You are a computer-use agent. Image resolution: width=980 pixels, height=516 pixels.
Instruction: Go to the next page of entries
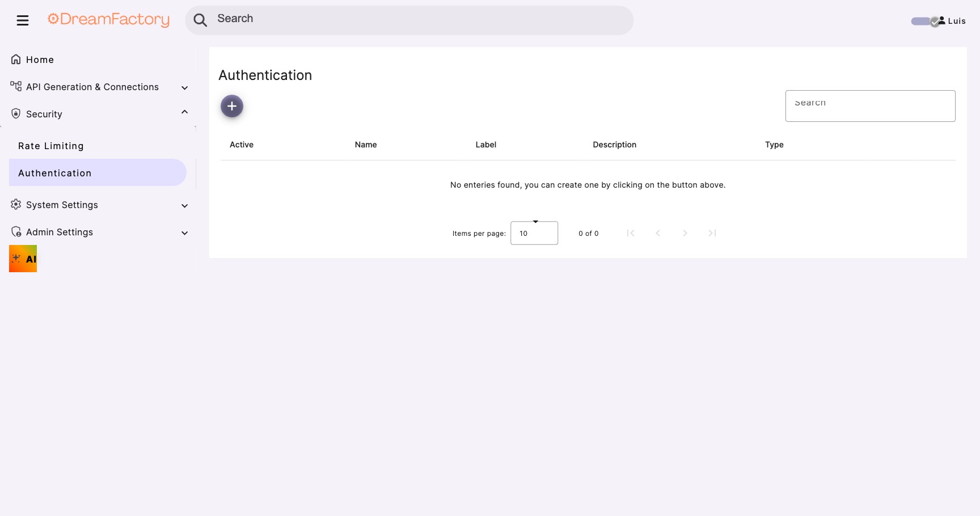coord(685,233)
